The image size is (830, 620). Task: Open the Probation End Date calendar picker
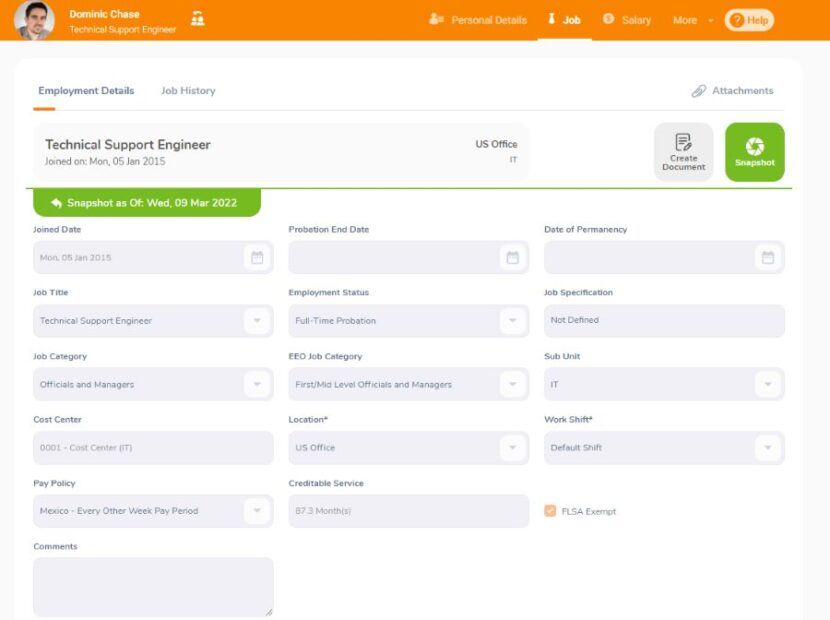(513, 257)
